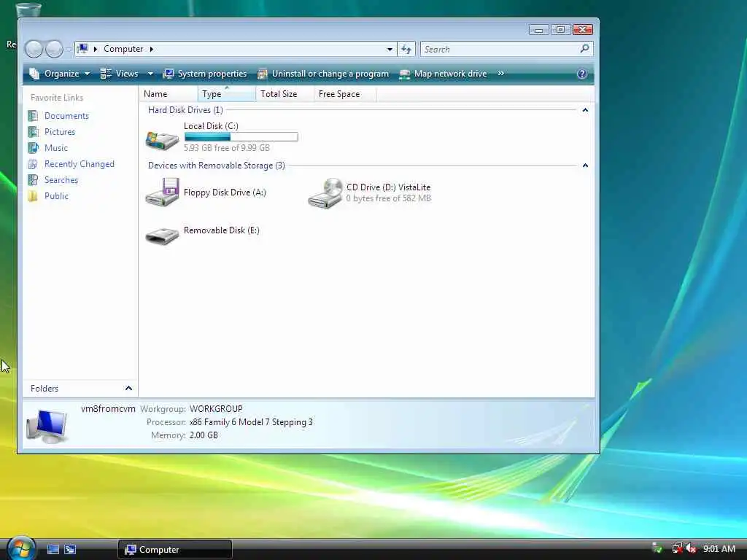Click Map network drive button
The width and height of the screenshot is (747, 560).
tap(443, 74)
